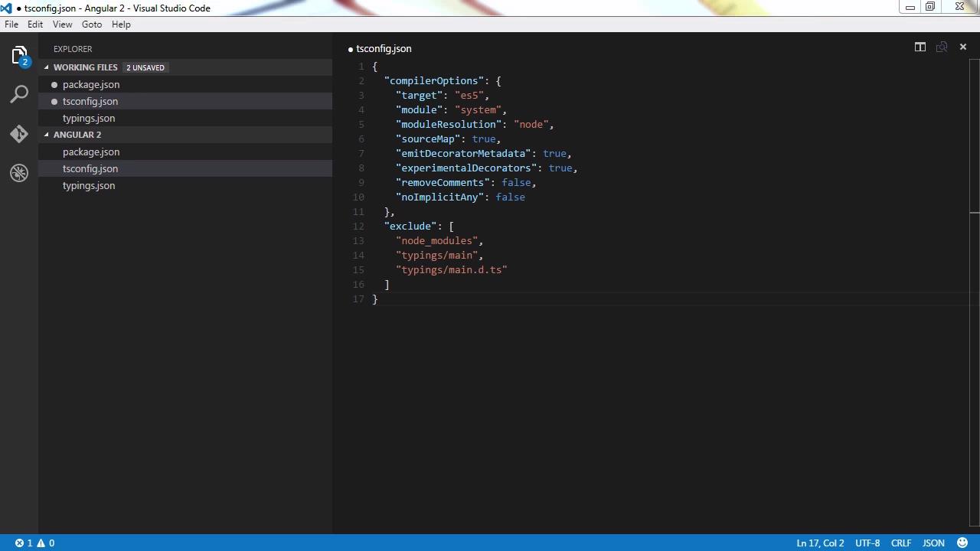This screenshot has height=551, width=980.
Task: Click the 2 UNSAVED badge
Action: tap(145, 67)
